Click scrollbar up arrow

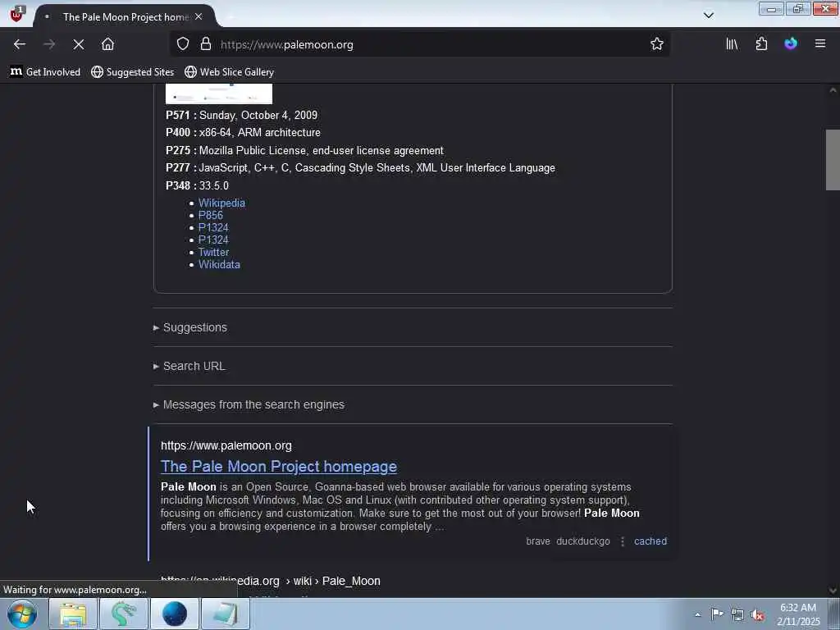(833, 90)
